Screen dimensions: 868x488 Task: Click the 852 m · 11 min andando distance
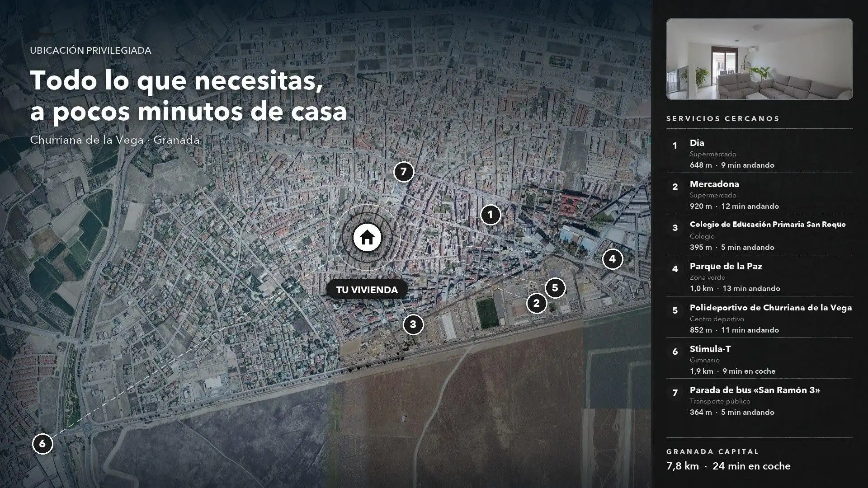pos(734,330)
